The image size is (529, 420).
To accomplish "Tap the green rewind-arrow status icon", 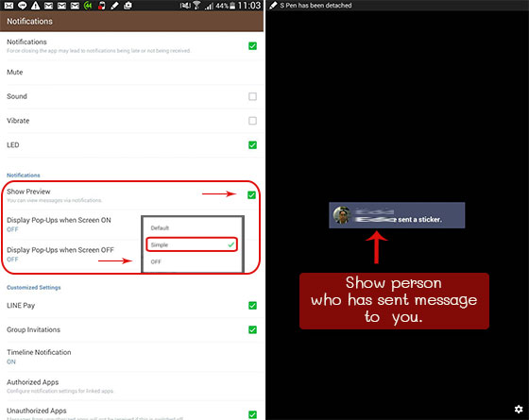I will point(88,6).
